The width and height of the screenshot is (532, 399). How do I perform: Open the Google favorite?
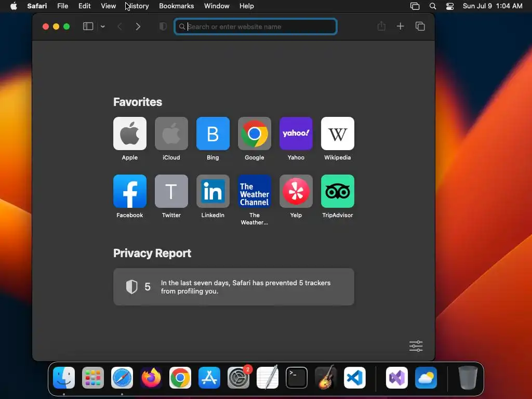coord(255,134)
